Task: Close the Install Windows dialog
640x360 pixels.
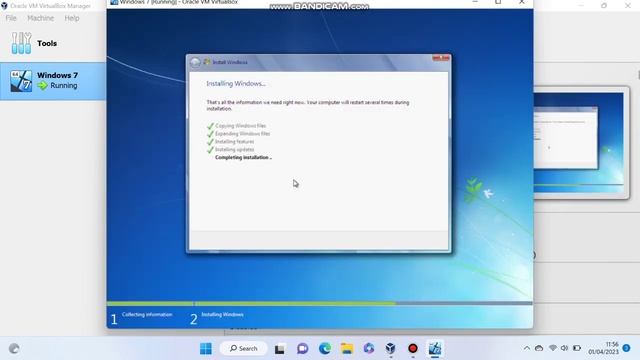Action: [x=441, y=58]
